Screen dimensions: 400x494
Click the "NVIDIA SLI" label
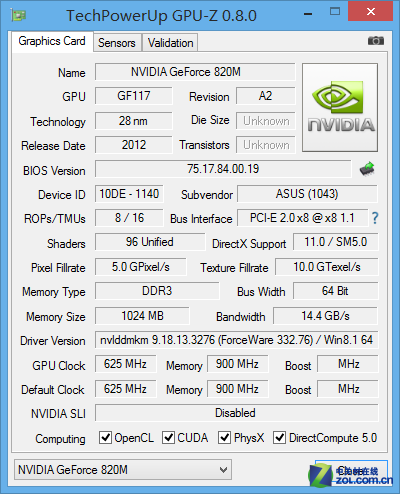click(x=58, y=414)
